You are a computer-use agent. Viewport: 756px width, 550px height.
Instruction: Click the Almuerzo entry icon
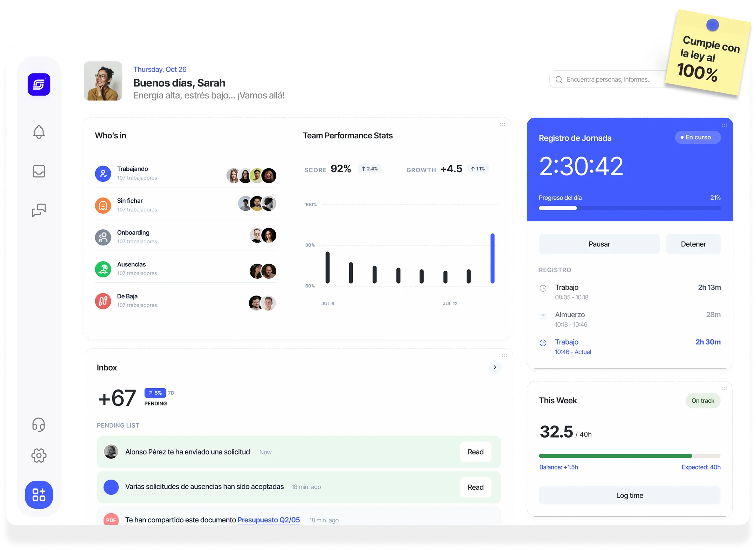click(x=543, y=315)
